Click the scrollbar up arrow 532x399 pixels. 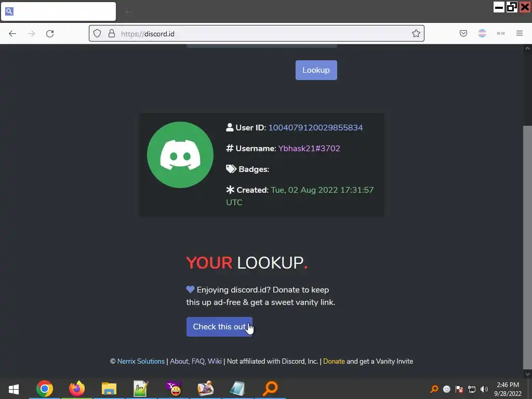click(x=527, y=48)
